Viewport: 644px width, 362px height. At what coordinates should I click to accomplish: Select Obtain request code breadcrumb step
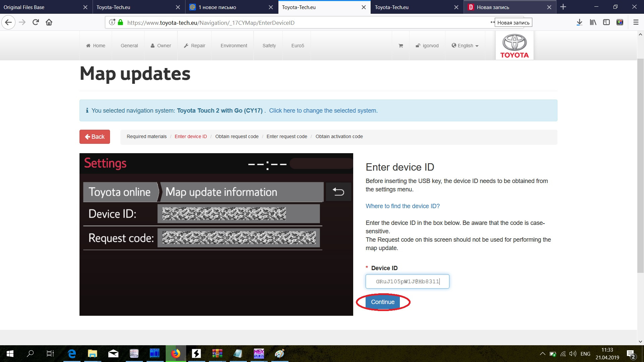point(237,136)
